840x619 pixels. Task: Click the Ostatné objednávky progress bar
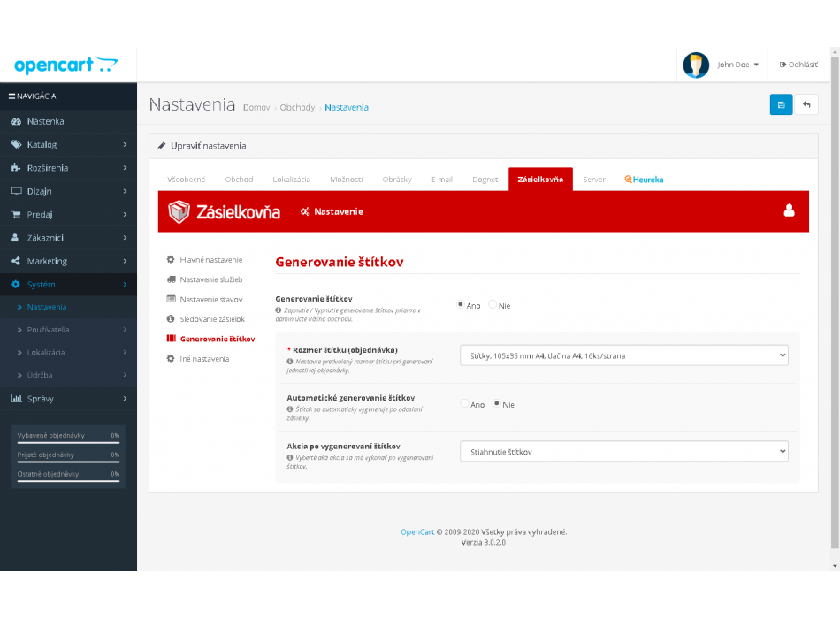[x=68, y=481]
